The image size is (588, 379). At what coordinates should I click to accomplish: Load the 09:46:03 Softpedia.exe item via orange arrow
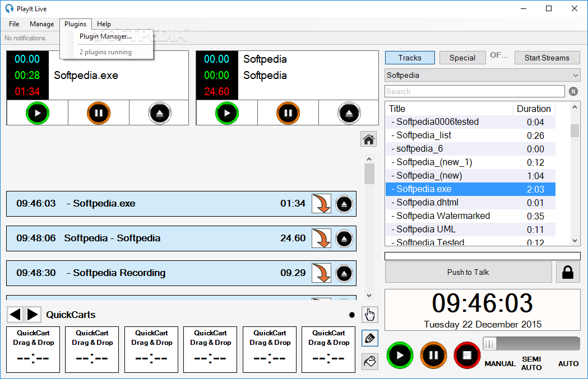click(321, 203)
